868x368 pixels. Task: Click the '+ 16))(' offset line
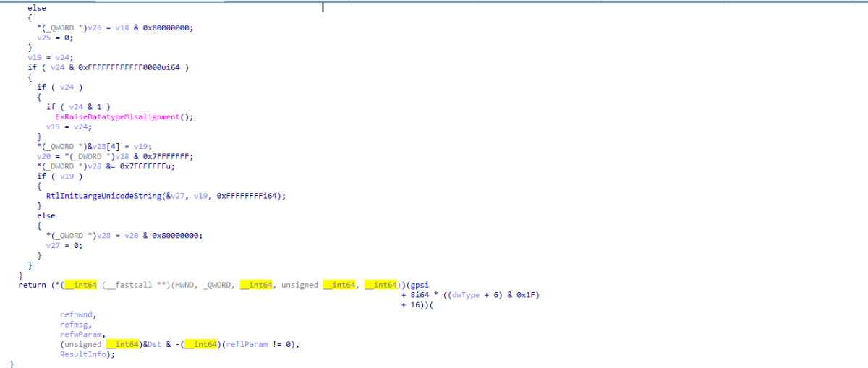tap(417, 305)
